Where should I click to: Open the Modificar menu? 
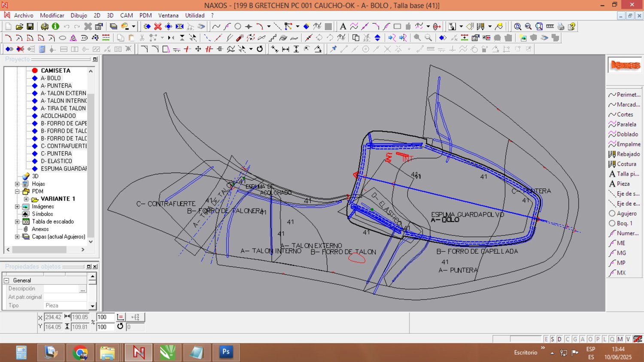(x=52, y=15)
